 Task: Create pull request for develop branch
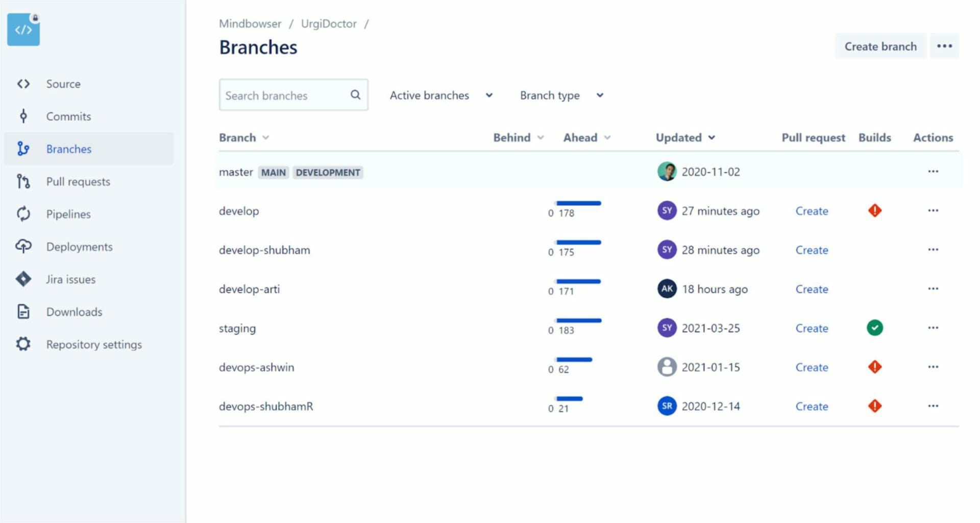(812, 211)
